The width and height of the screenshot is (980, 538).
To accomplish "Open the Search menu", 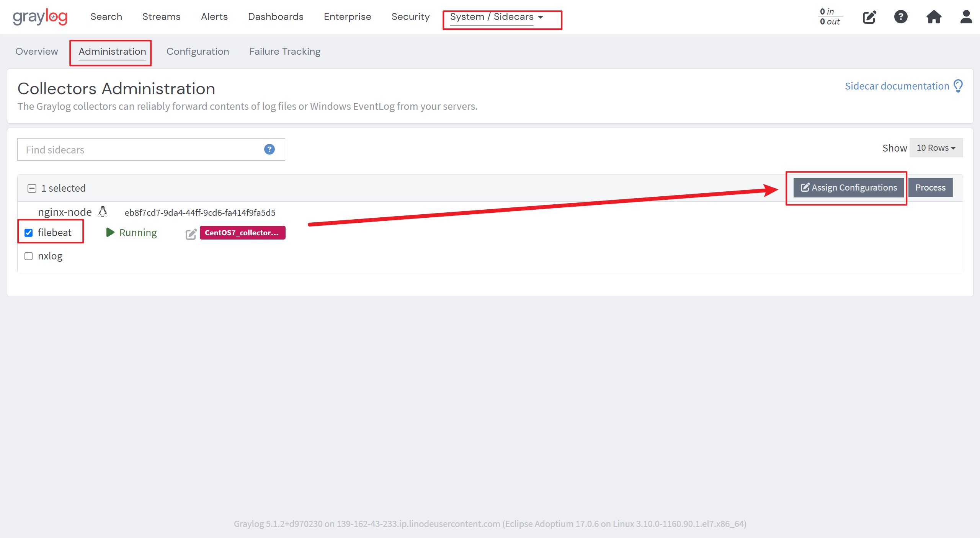I will pos(106,17).
